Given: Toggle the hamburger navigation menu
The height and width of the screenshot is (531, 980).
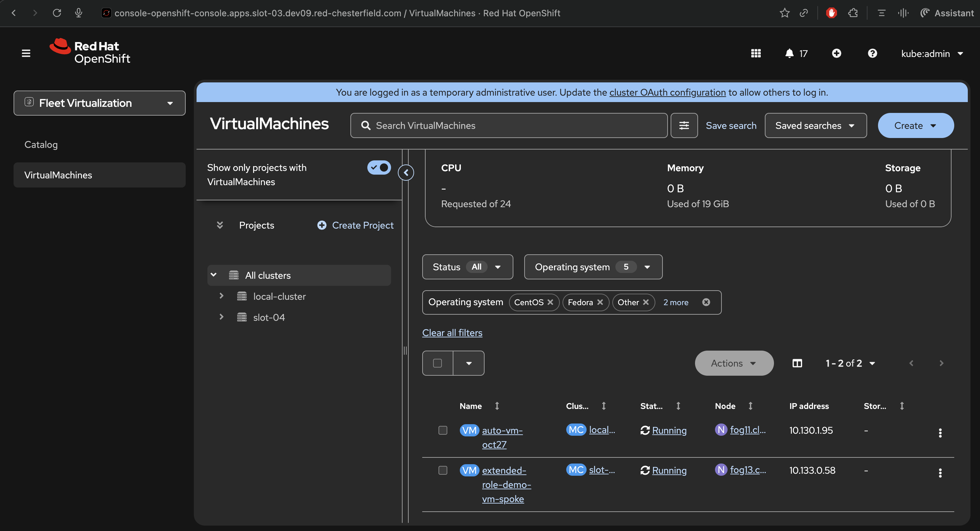Looking at the screenshot, I should tap(26, 54).
